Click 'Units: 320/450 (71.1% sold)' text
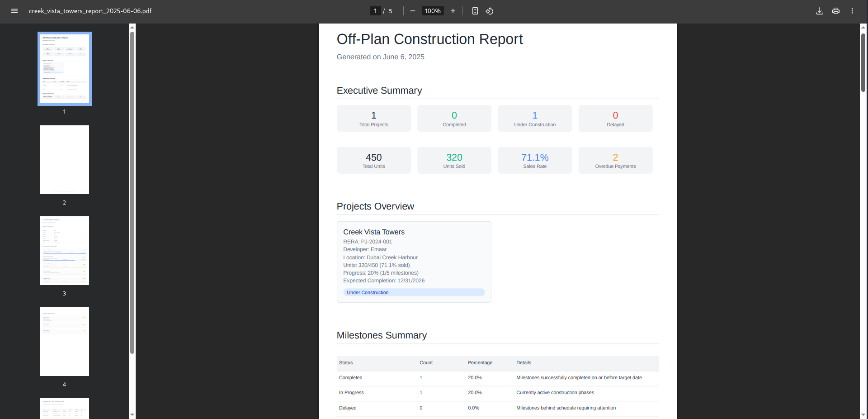 [377, 265]
